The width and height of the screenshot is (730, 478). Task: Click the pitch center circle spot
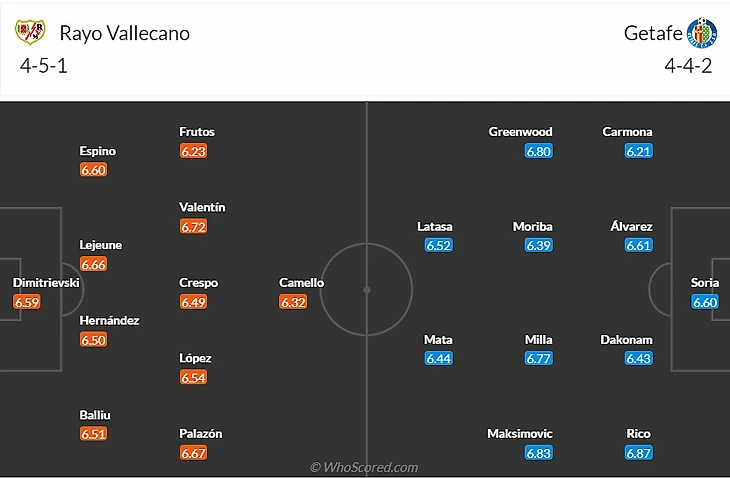tap(366, 290)
